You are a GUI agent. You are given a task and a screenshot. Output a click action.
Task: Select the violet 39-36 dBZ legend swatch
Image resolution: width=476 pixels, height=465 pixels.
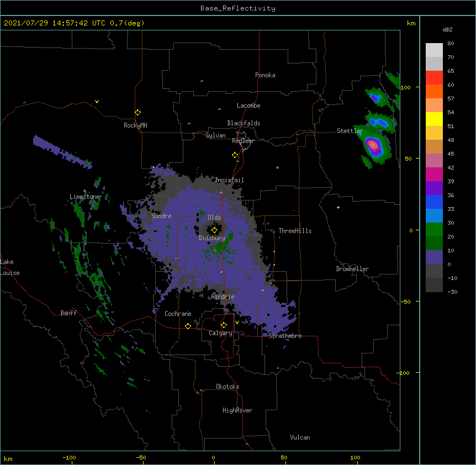434,188
